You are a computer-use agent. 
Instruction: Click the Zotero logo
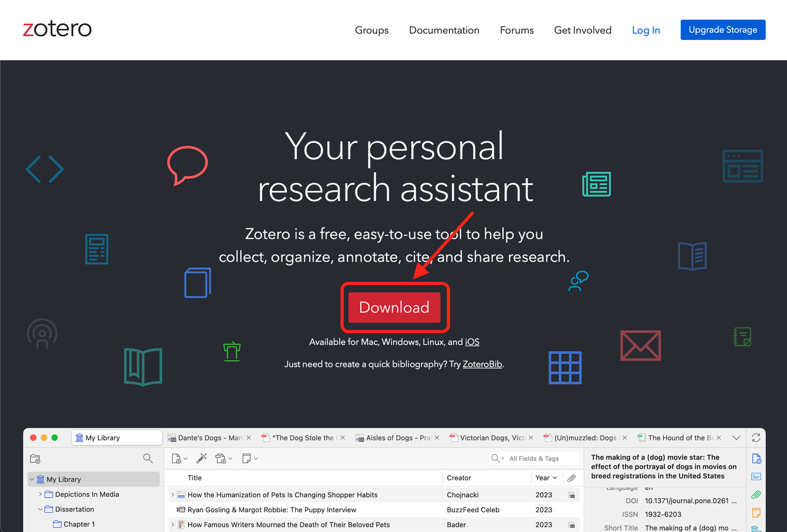tap(57, 29)
